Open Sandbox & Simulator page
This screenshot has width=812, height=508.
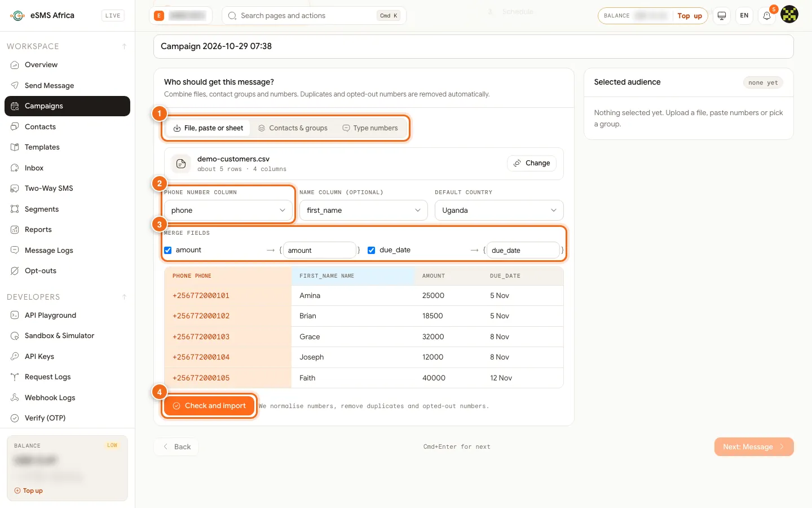coord(67,336)
